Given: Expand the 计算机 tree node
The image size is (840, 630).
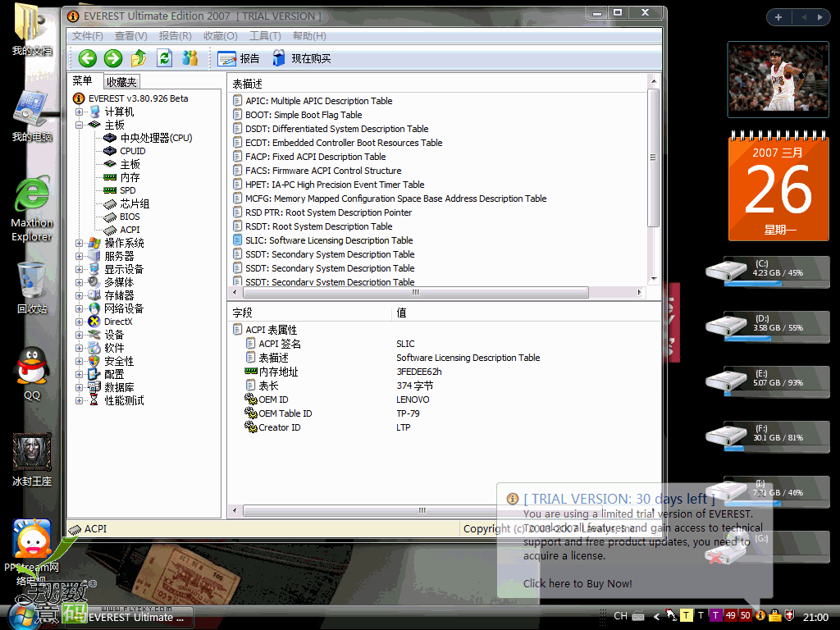Looking at the screenshot, I should [79, 112].
